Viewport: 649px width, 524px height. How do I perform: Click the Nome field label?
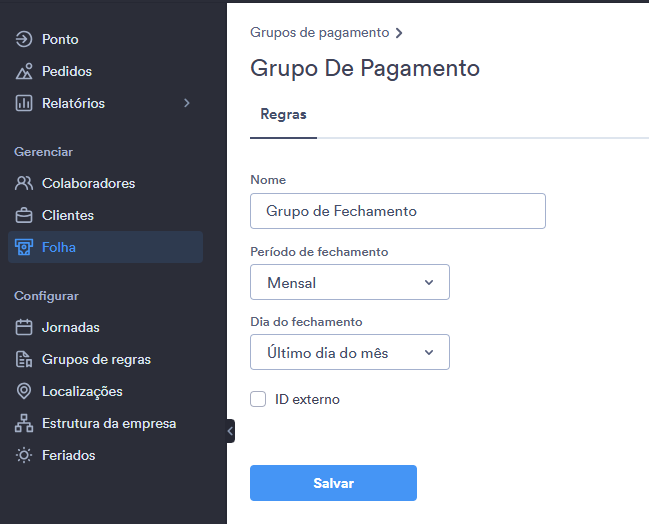[268, 180]
